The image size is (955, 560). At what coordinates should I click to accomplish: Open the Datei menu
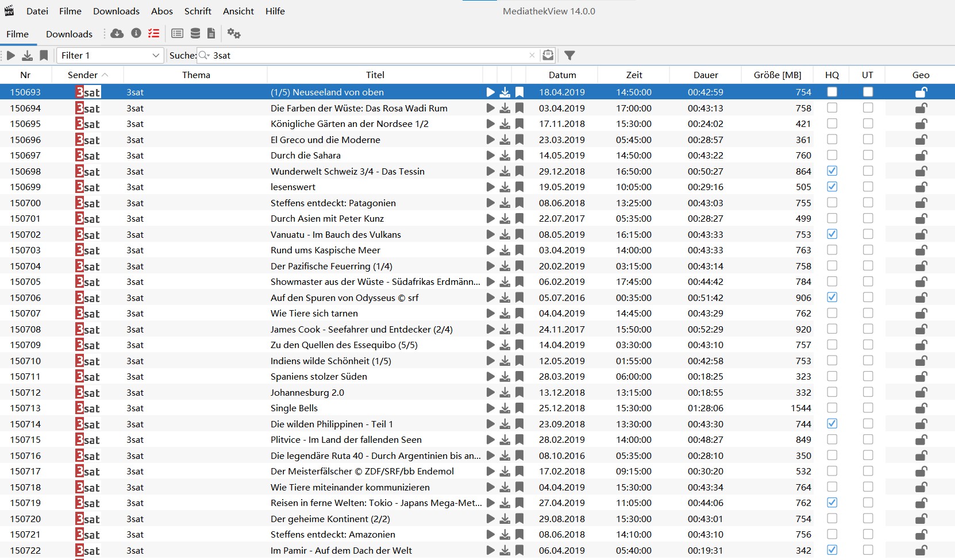(37, 11)
